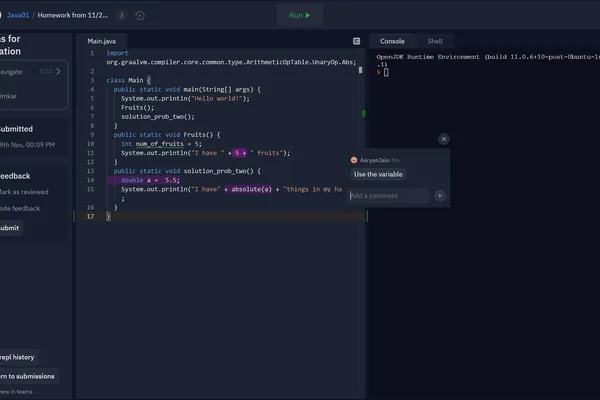This screenshot has height=400, width=600.
Task: Close the comment popup with the X
Action: (x=444, y=139)
